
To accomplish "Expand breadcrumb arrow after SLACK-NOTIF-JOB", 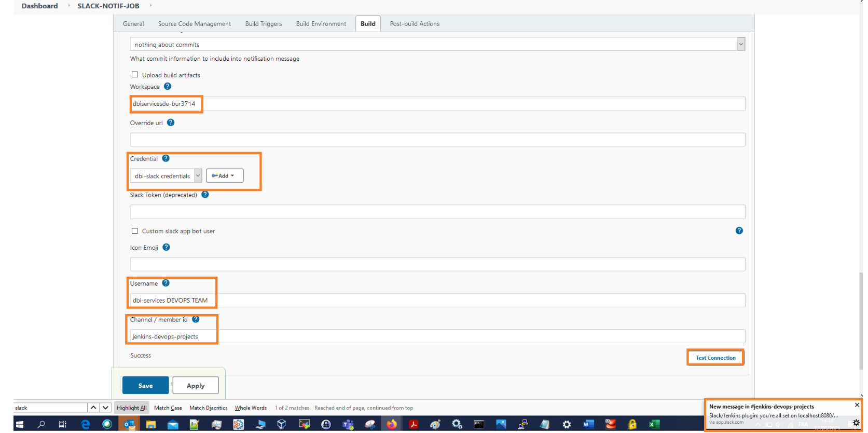I will point(150,6).
